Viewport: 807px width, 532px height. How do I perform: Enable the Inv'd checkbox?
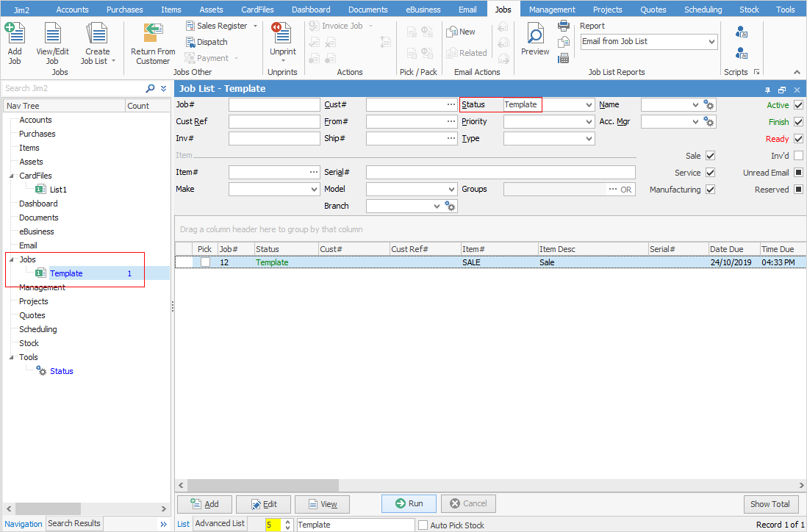[798, 156]
